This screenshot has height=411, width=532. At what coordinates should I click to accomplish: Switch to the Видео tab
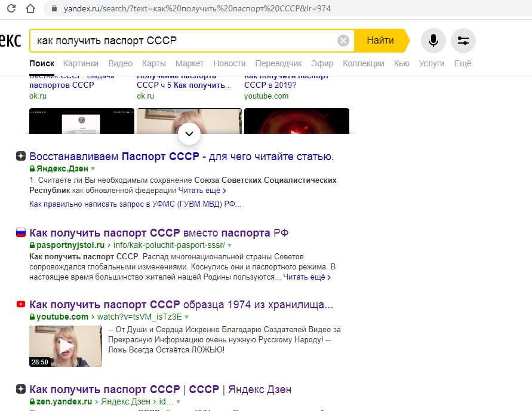coord(120,63)
